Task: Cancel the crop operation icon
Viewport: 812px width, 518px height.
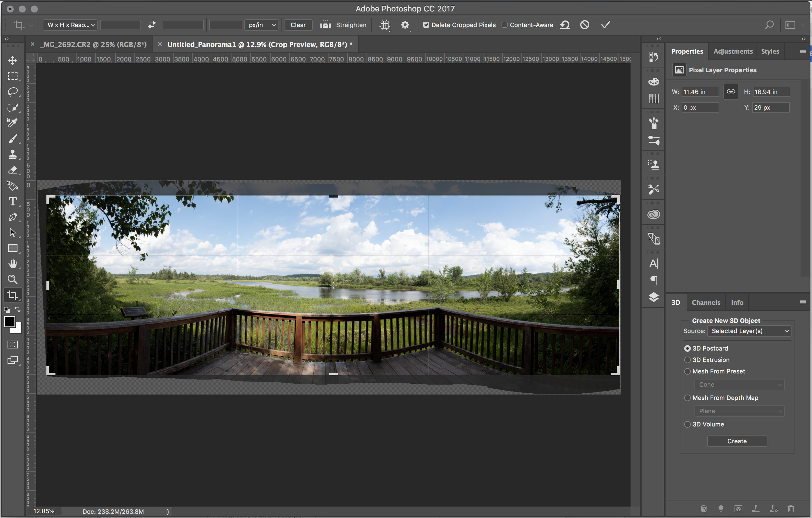Action: (585, 25)
